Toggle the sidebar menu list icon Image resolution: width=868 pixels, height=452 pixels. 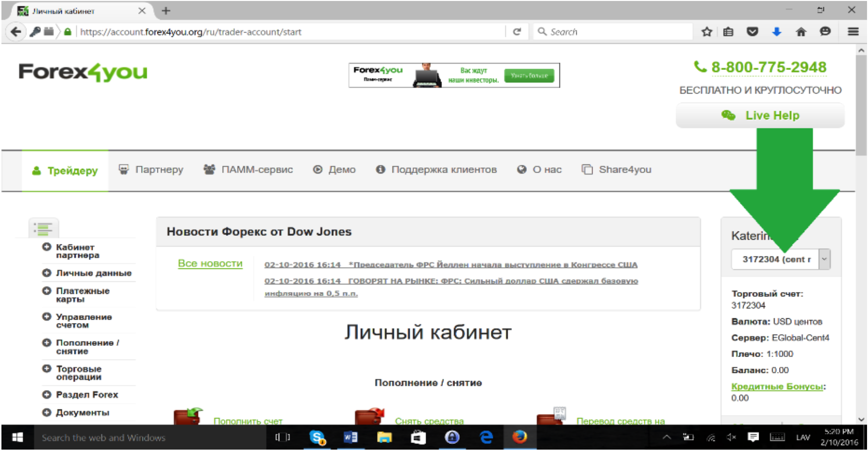pos(44,229)
